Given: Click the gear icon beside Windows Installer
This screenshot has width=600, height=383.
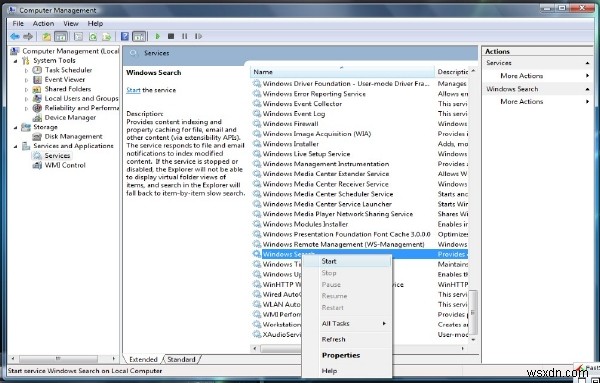Looking at the screenshot, I should click(257, 144).
